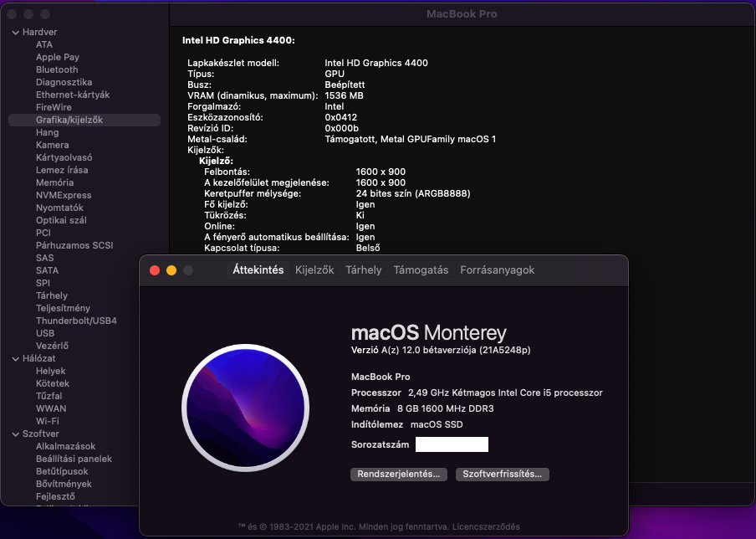Select Apple Pay in the sidebar
756x539 pixels.
(x=58, y=57)
